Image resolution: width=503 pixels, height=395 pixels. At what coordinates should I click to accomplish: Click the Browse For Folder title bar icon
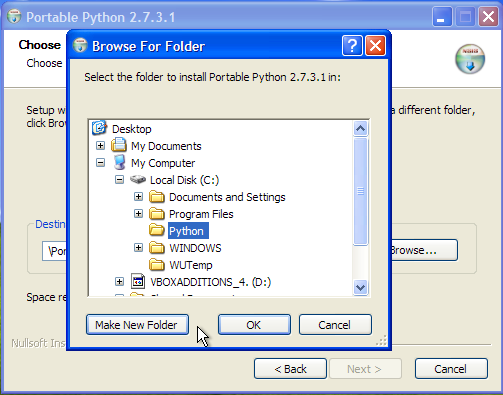point(80,46)
